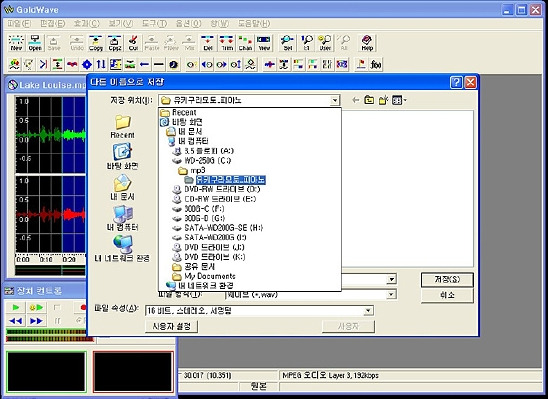548x399 pixels.
Task: Click the red flag cue point icon
Action: point(361,64)
